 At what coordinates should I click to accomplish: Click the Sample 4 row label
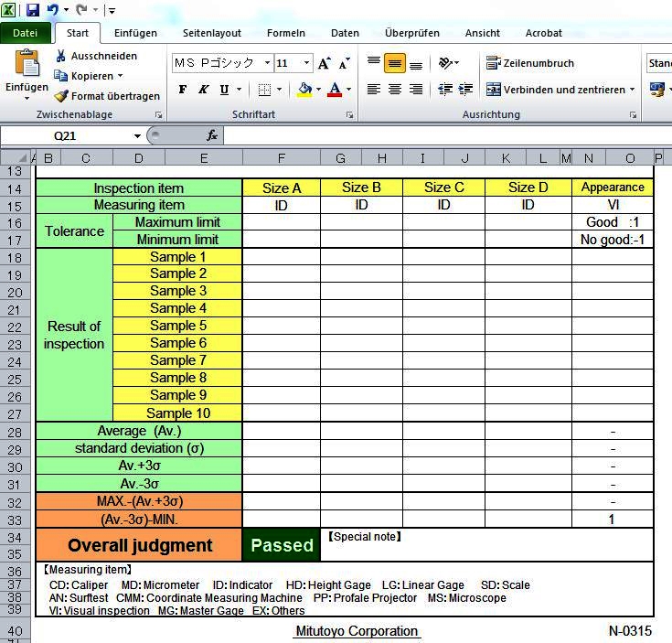177,308
